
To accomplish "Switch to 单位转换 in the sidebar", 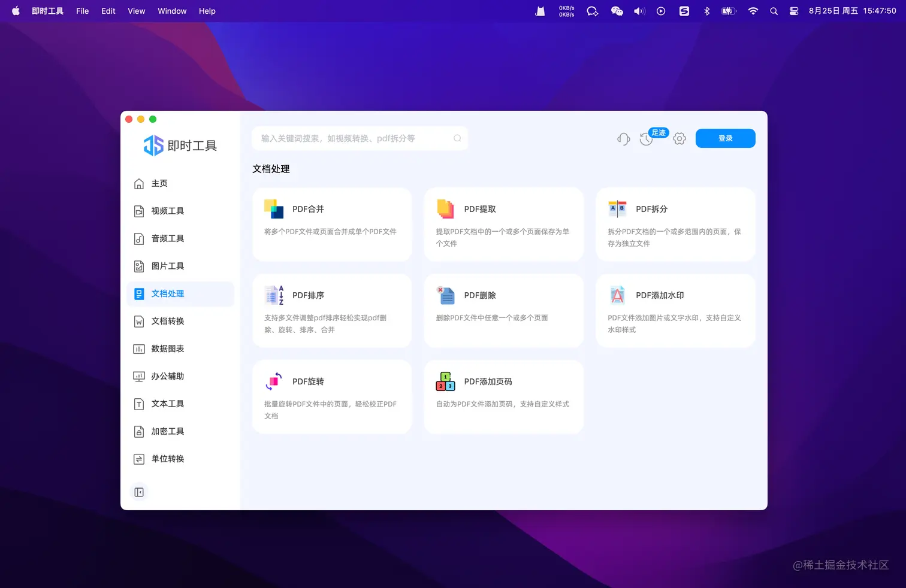I will (180, 459).
